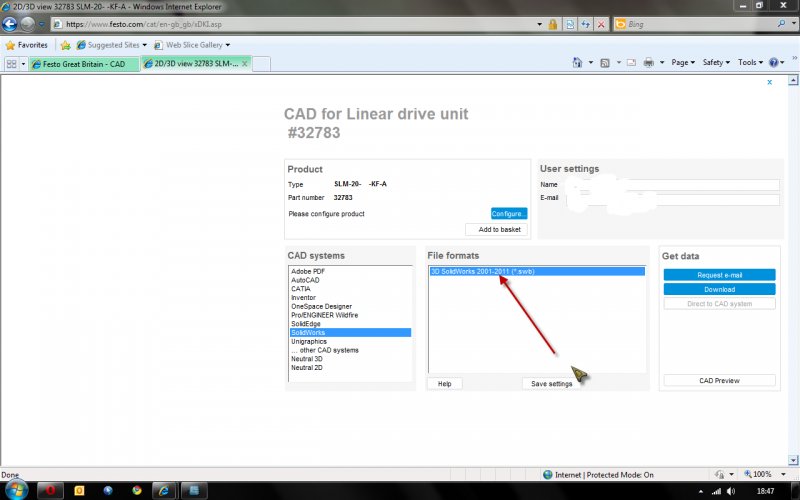Click the Help button under File formats
The height and width of the screenshot is (500, 800).
(444, 384)
